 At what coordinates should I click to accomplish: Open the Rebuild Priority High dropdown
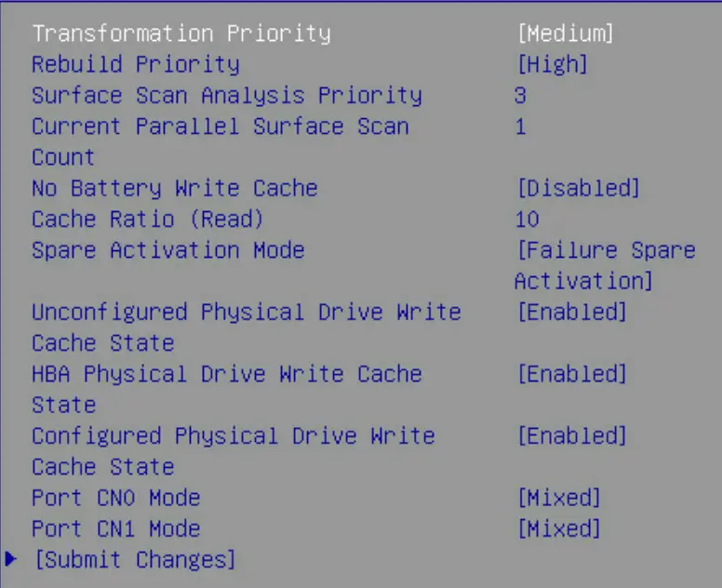(552, 64)
